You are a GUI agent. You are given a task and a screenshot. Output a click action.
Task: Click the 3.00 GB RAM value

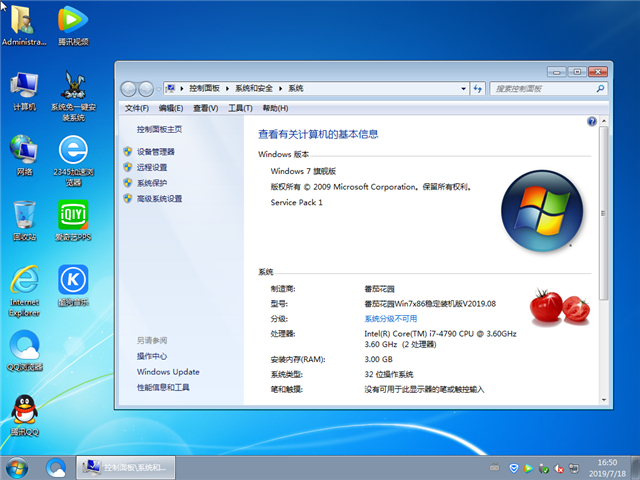pos(378,360)
